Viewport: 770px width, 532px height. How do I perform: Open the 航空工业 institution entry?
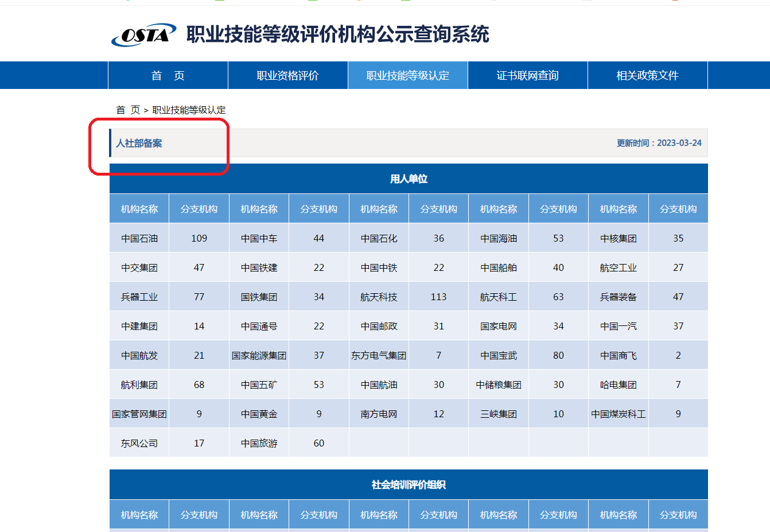(x=619, y=267)
